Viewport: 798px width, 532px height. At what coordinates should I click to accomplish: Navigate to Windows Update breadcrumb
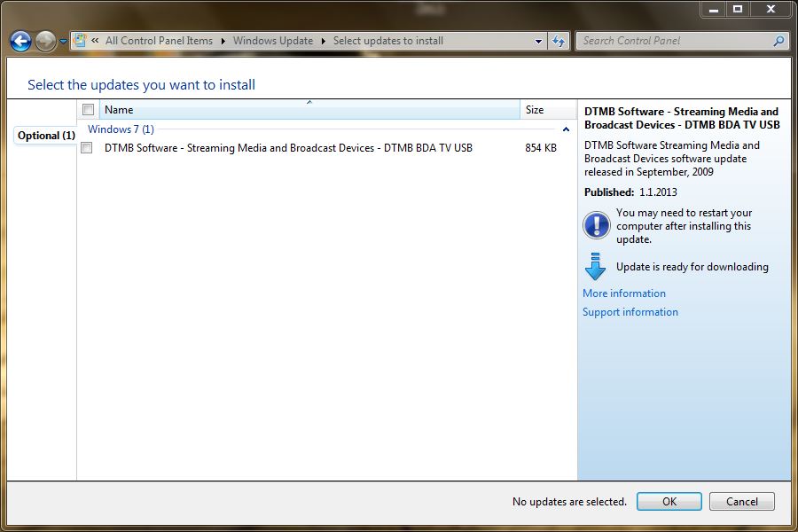click(273, 41)
